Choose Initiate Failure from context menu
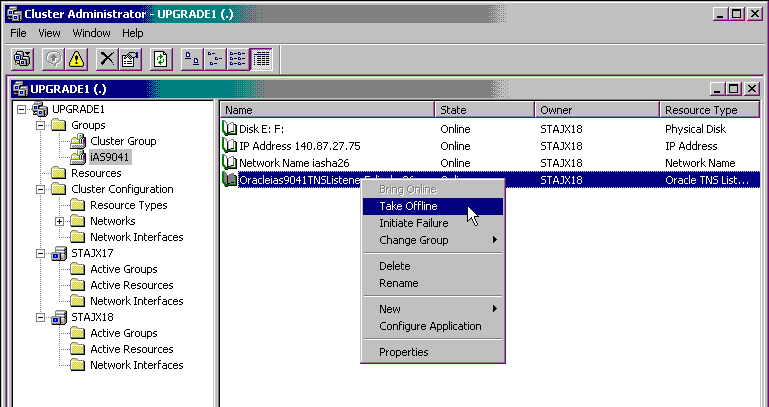 coord(433,223)
